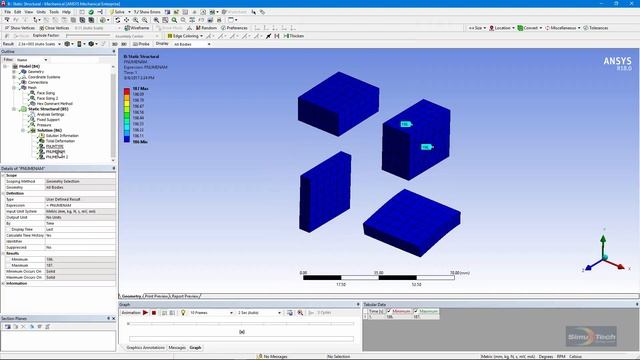Toggle Wireframe display mode
Screen dimensions: 640x360
coord(137,28)
